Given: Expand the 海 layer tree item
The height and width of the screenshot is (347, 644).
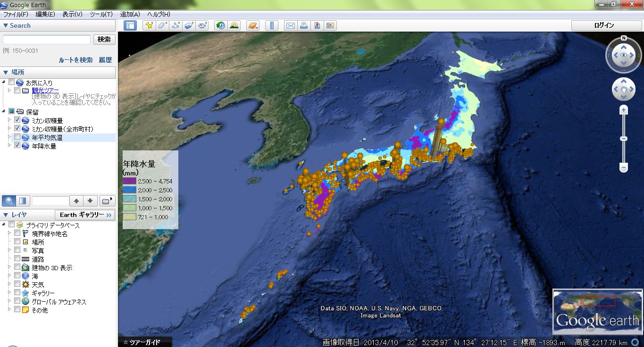Looking at the screenshot, I should click(9, 275).
